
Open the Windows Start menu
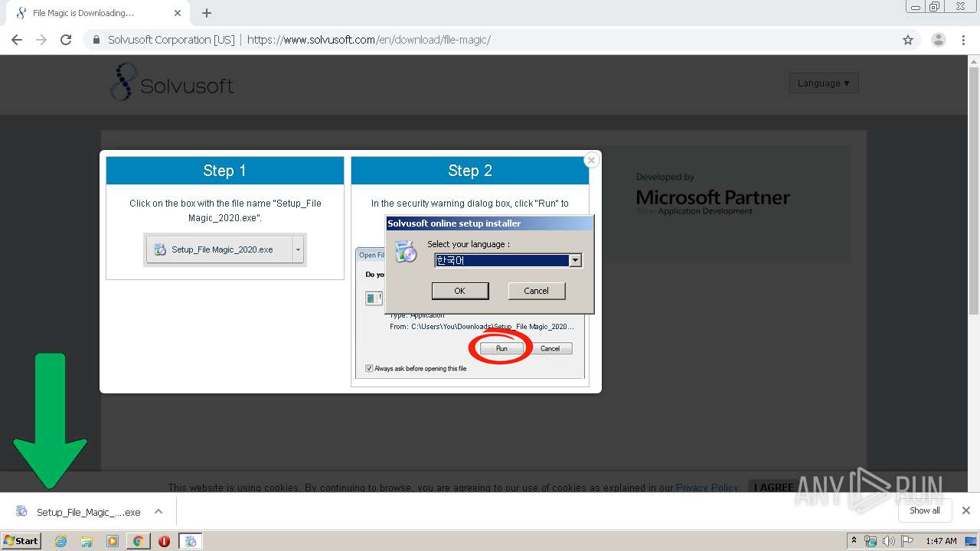(x=21, y=540)
